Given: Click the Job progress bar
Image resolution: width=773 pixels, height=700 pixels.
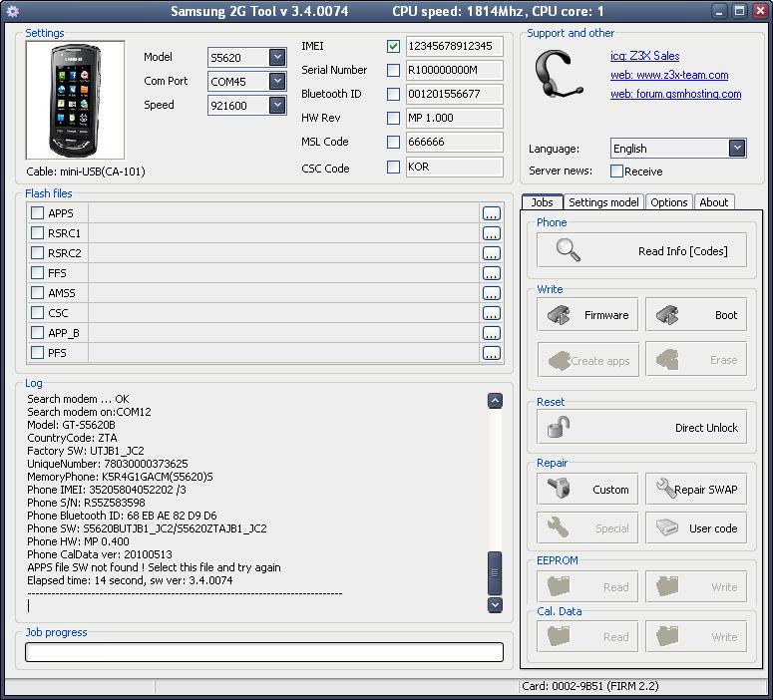Looking at the screenshot, I should click(x=264, y=652).
